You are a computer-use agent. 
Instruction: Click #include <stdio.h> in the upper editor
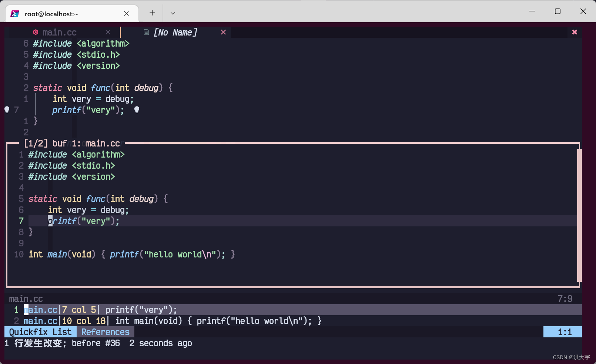(76, 55)
